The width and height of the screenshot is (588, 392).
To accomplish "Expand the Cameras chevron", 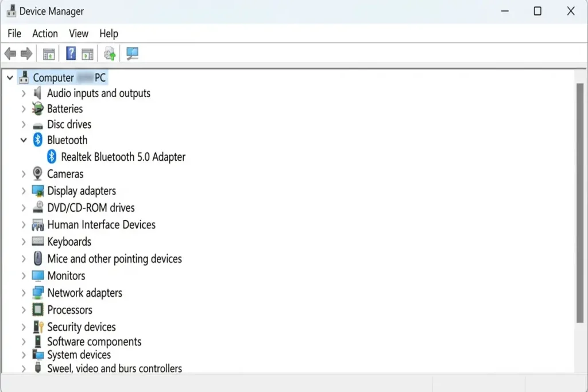I will tap(24, 174).
